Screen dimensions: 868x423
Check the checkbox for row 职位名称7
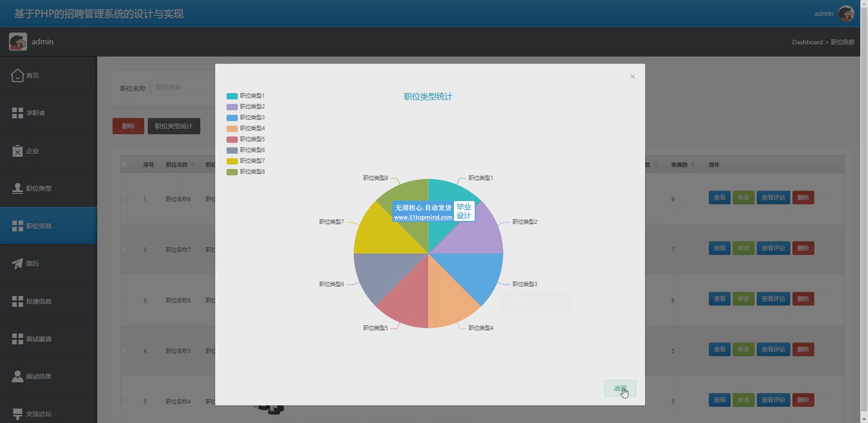(124, 249)
